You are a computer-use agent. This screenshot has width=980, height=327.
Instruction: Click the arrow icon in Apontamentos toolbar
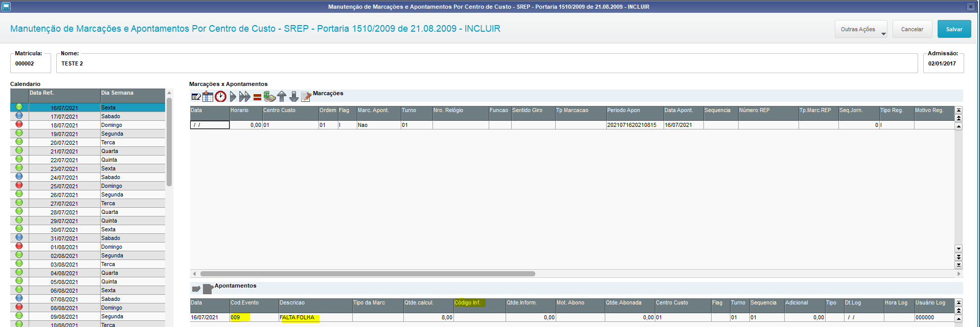click(x=196, y=289)
